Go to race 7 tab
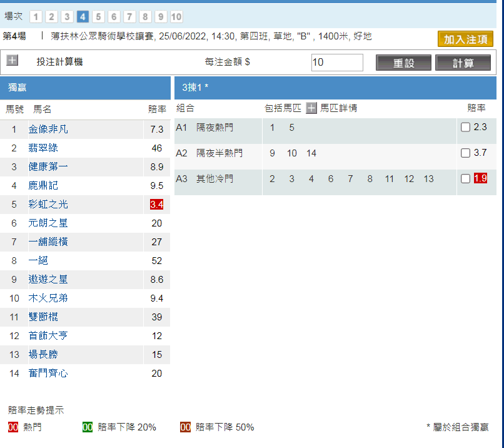Viewport: 504px width, 448px height. pyautogui.click(x=129, y=17)
